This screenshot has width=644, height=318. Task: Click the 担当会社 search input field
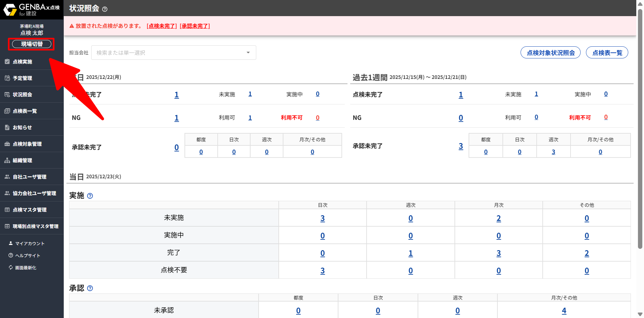coord(168,53)
